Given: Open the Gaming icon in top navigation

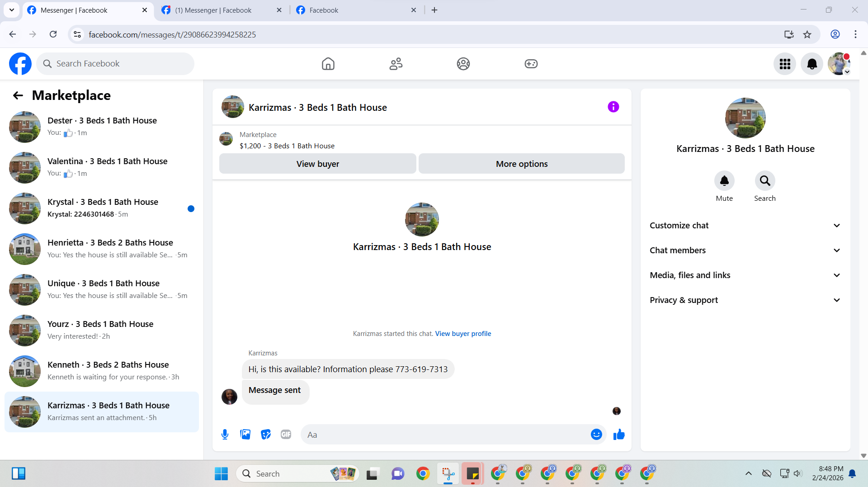Looking at the screenshot, I should 531,64.
